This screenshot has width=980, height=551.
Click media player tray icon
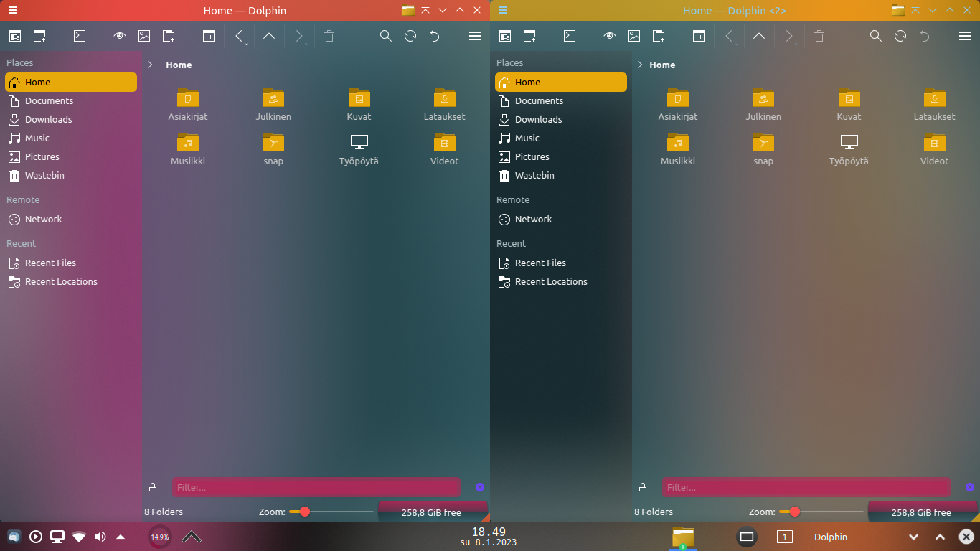tap(36, 537)
